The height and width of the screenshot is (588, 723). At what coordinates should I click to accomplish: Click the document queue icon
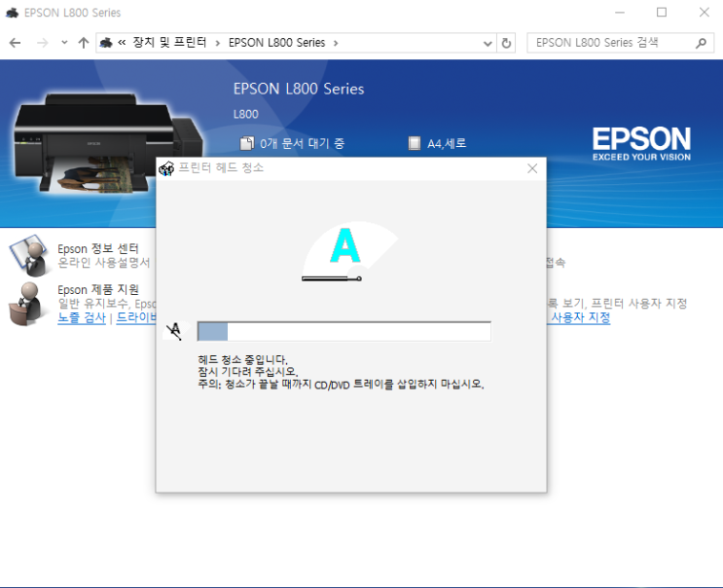[247, 143]
